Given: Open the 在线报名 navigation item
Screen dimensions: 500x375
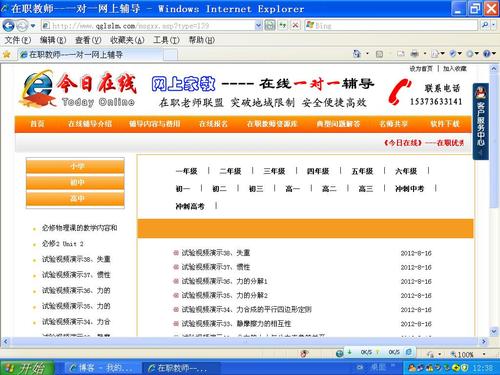Looking at the screenshot, I should [x=213, y=124].
